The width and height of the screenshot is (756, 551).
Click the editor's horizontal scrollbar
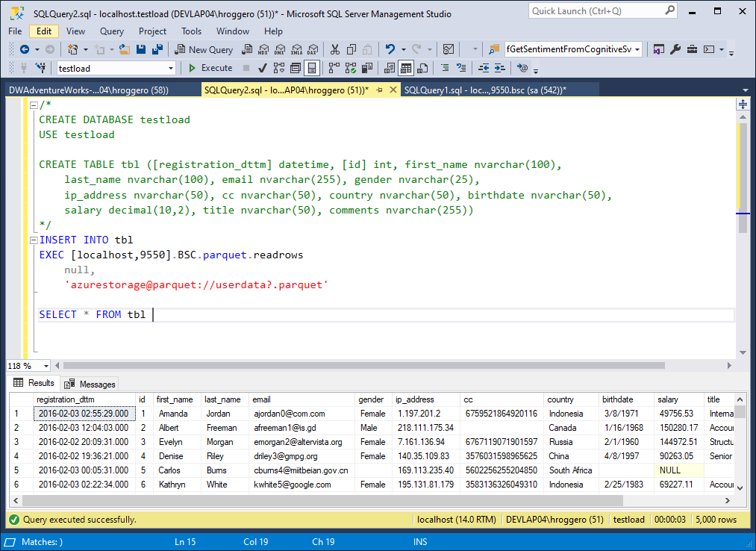coord(366,366)
